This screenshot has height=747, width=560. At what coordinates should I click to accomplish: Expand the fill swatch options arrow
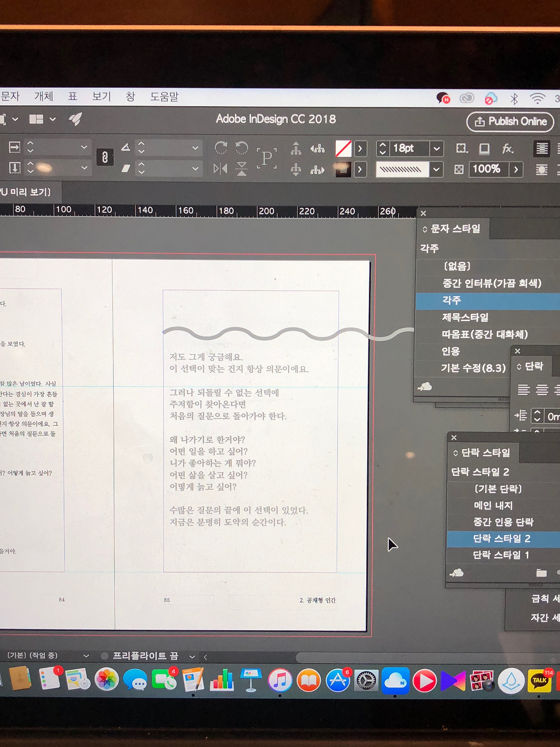pyautogui.click(x=360, y=149)
